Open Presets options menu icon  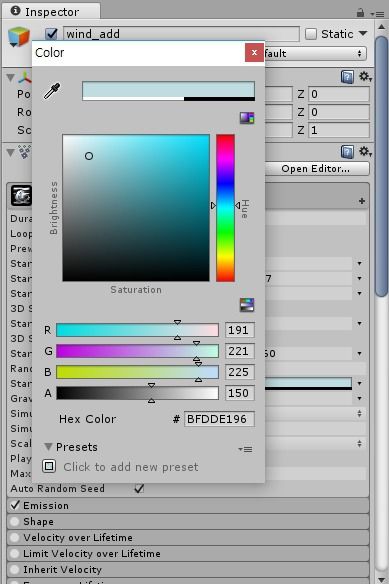(245, 449)
